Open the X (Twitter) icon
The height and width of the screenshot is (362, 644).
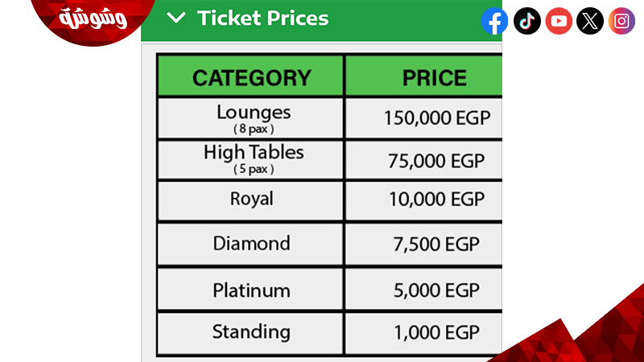click(590, 21)
